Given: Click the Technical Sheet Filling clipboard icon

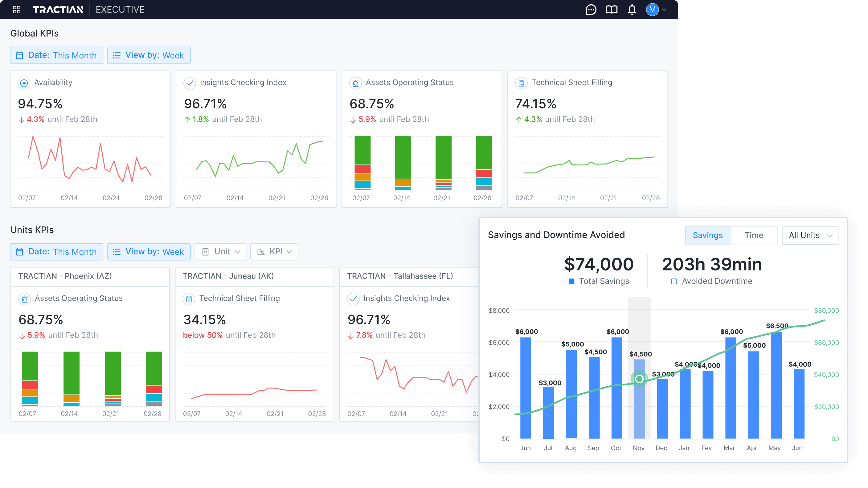Looking at the screenshot, I should coord(521,83).
